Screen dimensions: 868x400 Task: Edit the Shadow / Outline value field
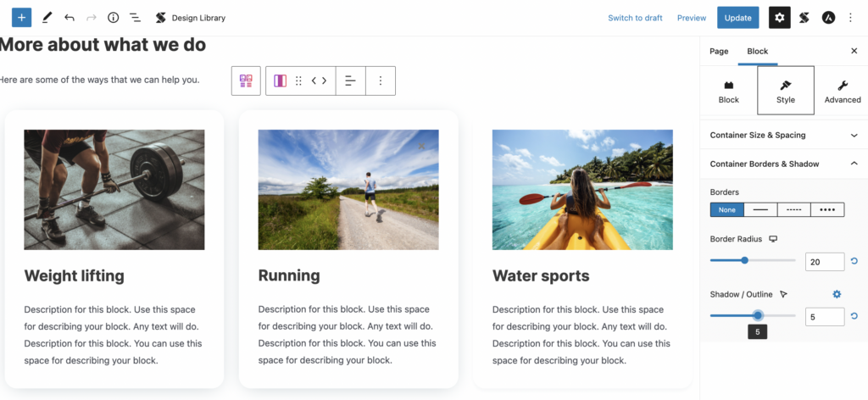[x=825, y=317]
